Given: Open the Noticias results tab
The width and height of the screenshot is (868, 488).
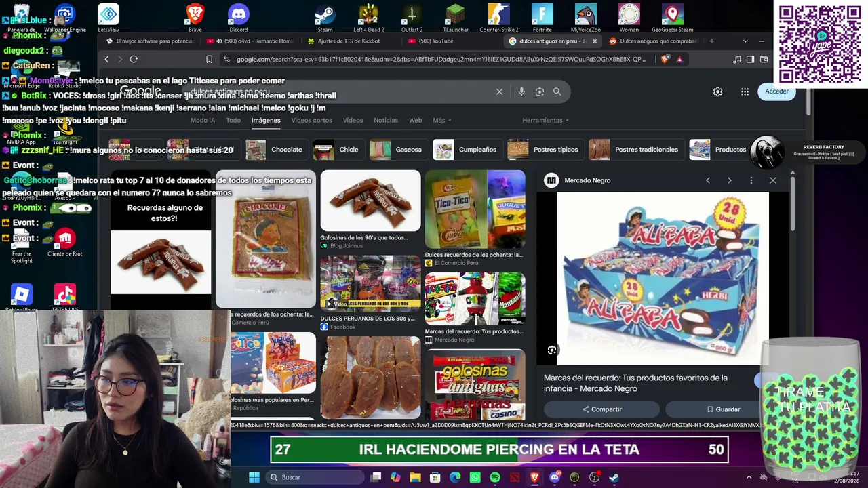Looking at the screenshot, I should click(386, 120).
